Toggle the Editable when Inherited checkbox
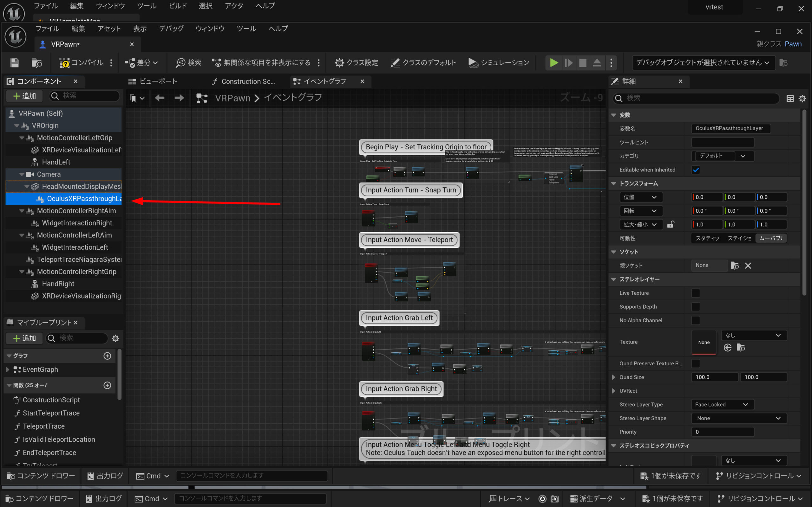Viewport: 812px width, 507px height. [696, 170]
